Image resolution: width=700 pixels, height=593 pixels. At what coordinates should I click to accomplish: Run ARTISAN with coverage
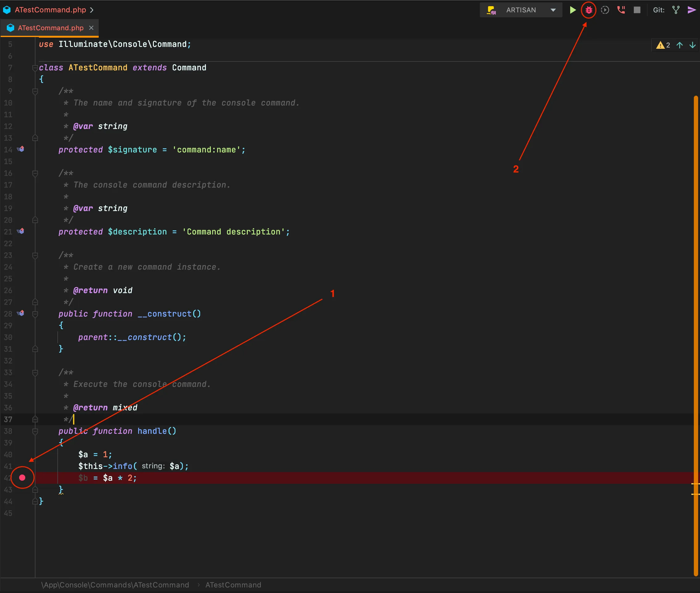coord(605,10)
